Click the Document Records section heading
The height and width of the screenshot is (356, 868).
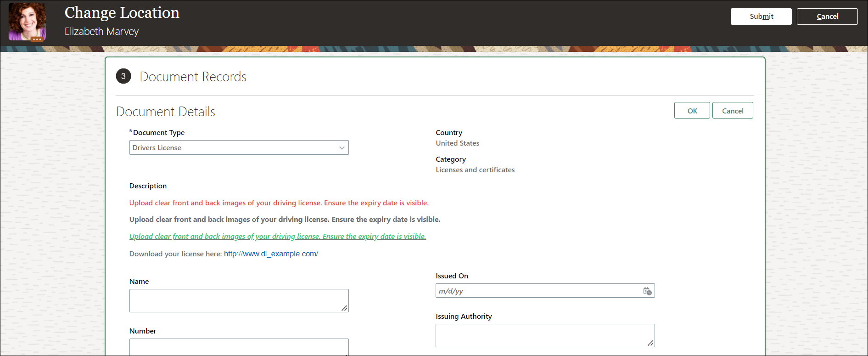(x=193, y=77)
